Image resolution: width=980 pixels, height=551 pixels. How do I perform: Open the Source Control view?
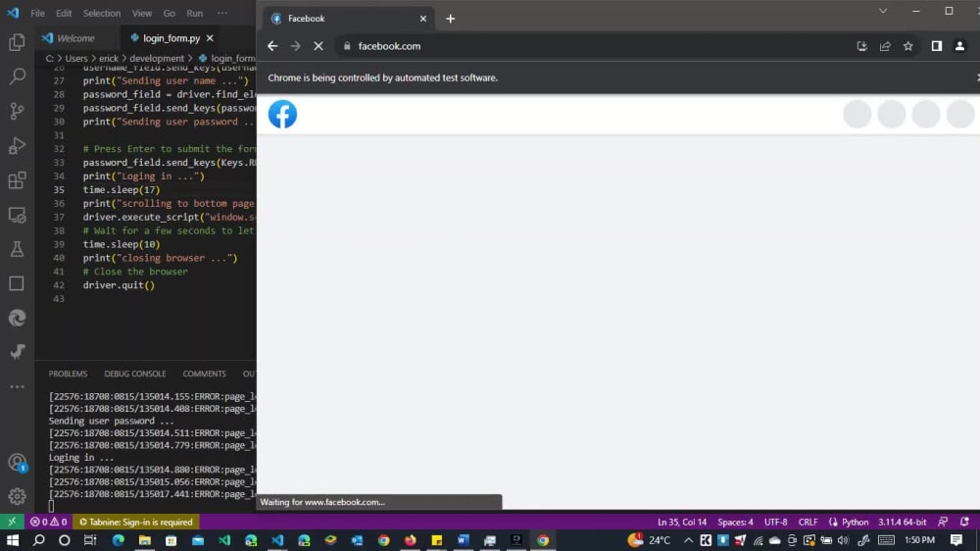[17, 111]
